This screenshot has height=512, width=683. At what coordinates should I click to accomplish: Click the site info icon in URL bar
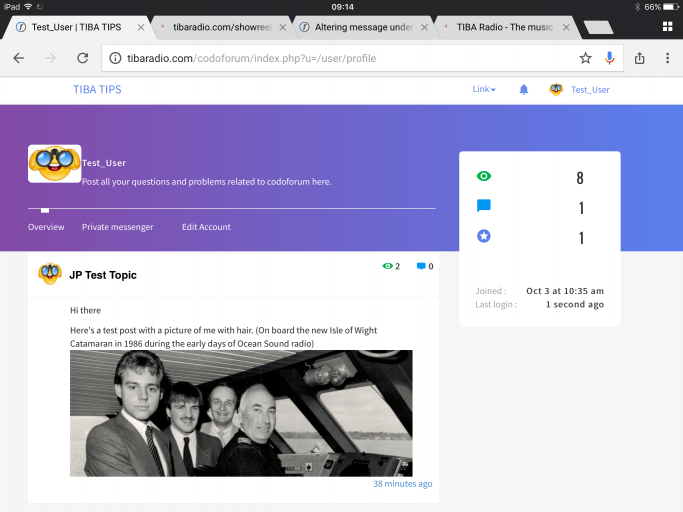(x=115, y=58)
